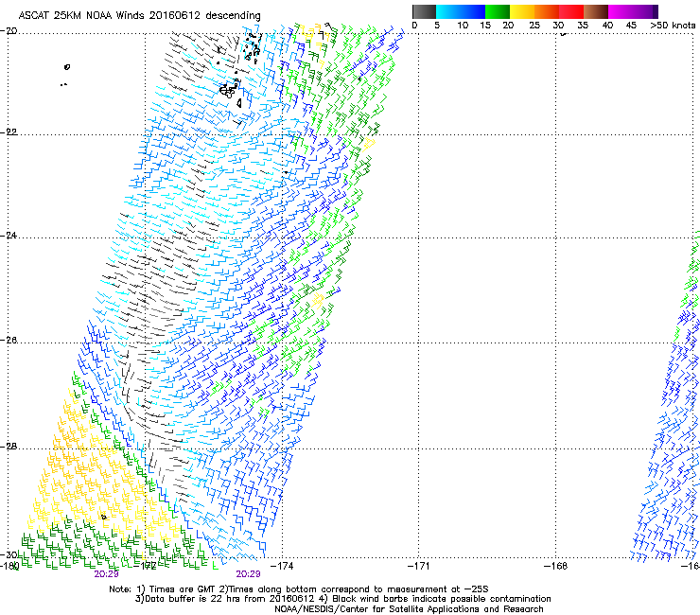Click the NOAA/NESDIS credit line
700x615 pixels.
pos(409,609)
